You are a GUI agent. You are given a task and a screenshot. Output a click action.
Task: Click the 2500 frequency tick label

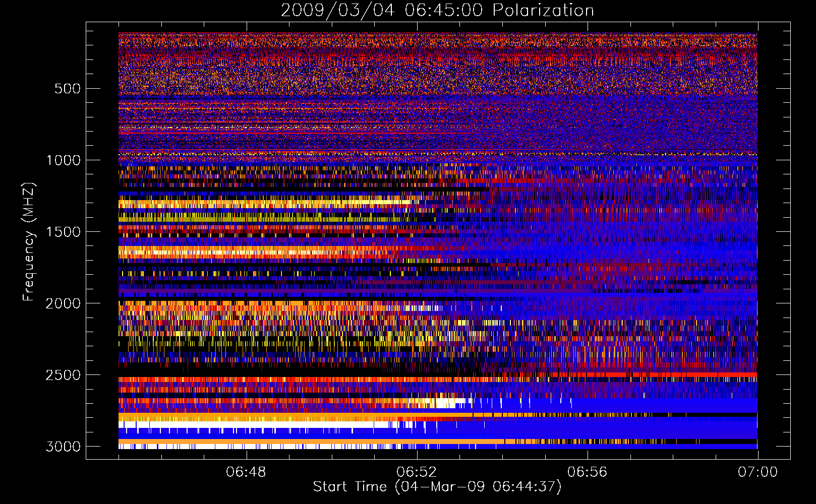(63, 375)
